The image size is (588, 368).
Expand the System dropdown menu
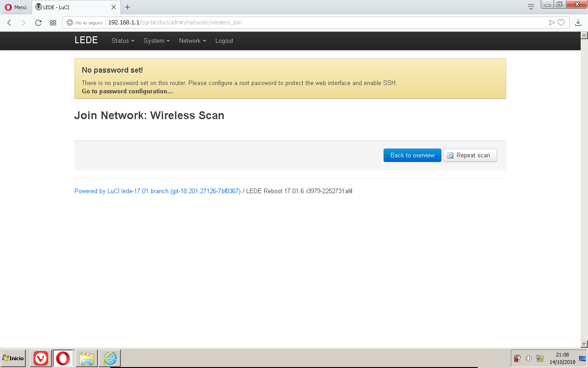tap(157, 41)
